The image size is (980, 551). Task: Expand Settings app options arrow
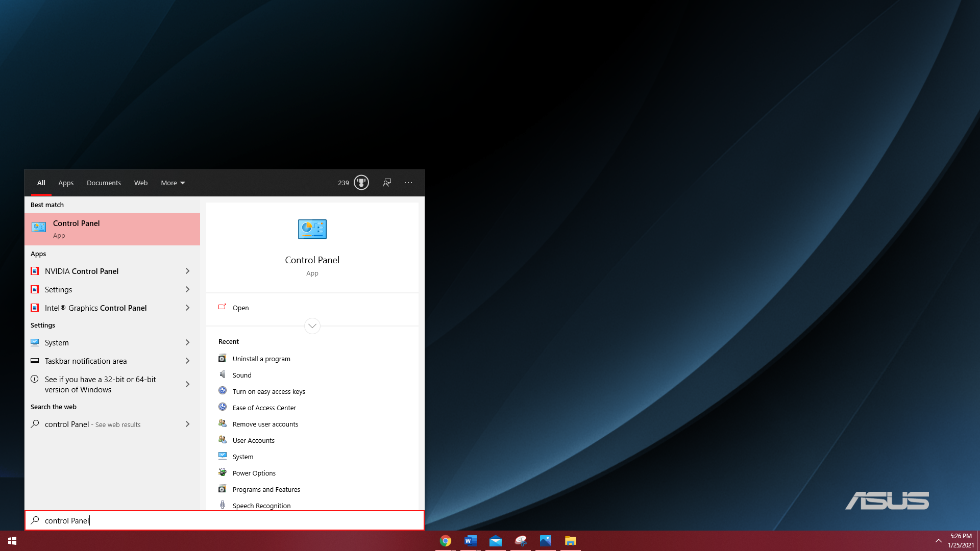pos(187,289)
